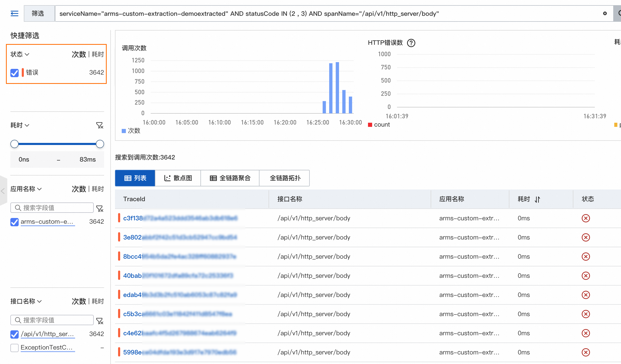
Task: Expand the 应用名称 quick filter dropdown
Action: (26, 189)
